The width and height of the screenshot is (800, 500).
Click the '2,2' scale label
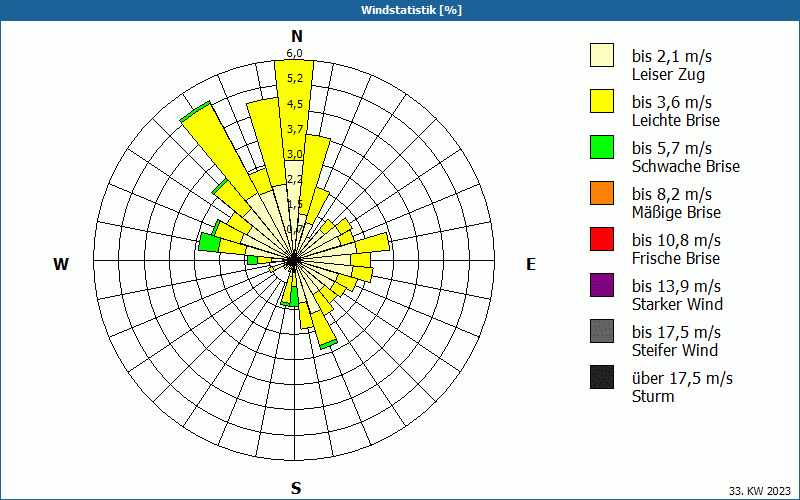click(295, 179)
